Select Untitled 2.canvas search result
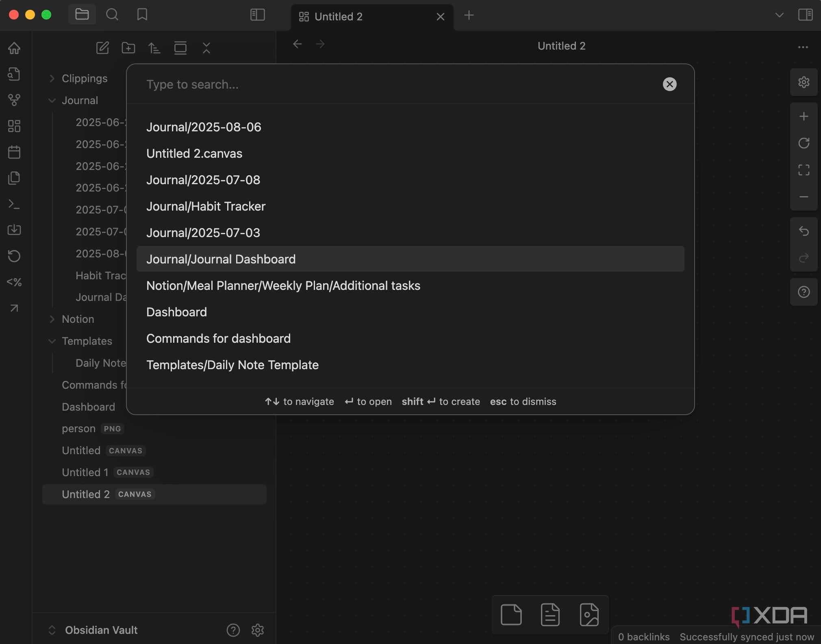This screenshot has height=644, width=821. [x=410, y=153]
